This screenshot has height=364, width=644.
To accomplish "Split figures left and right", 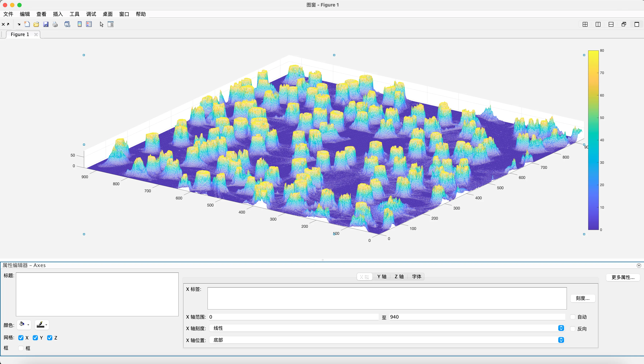I will coord(598,24).
